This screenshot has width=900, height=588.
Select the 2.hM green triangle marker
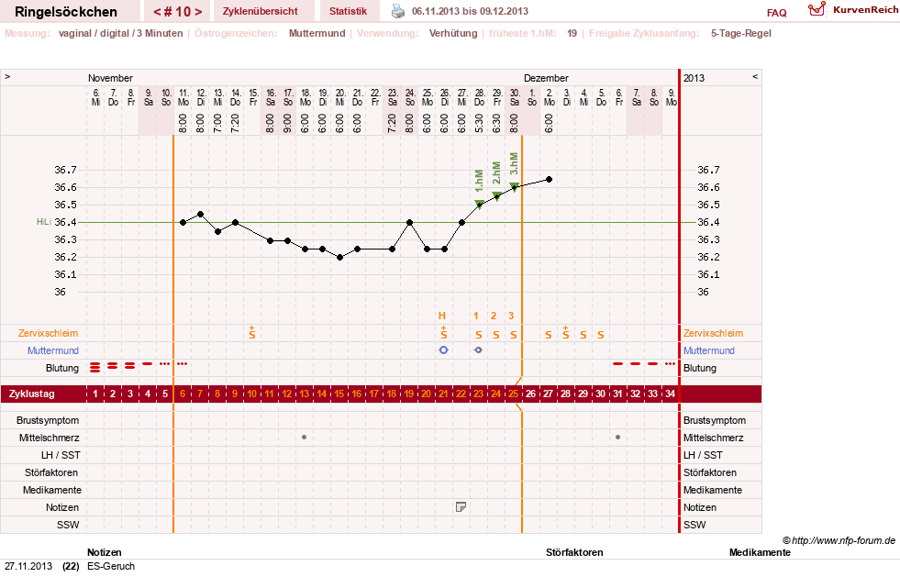(496, 195)
